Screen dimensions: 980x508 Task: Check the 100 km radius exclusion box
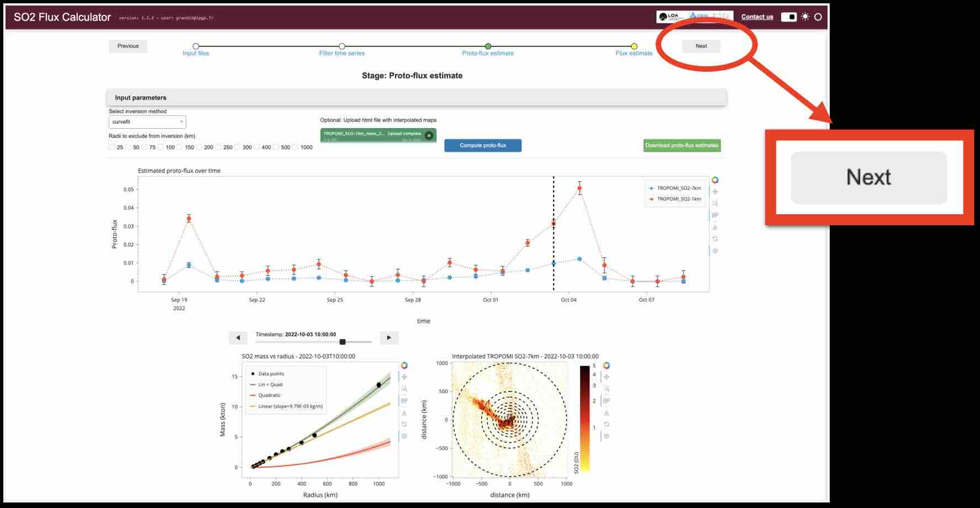click(x=161, y=147)
